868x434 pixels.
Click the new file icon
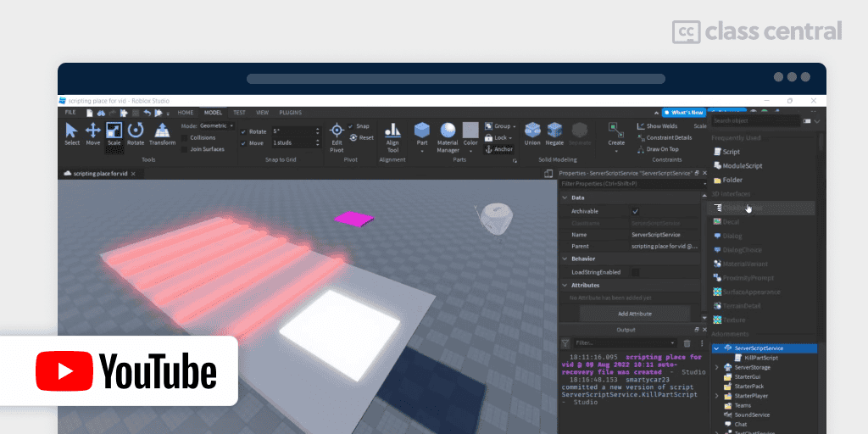click(x=89, y=113)
